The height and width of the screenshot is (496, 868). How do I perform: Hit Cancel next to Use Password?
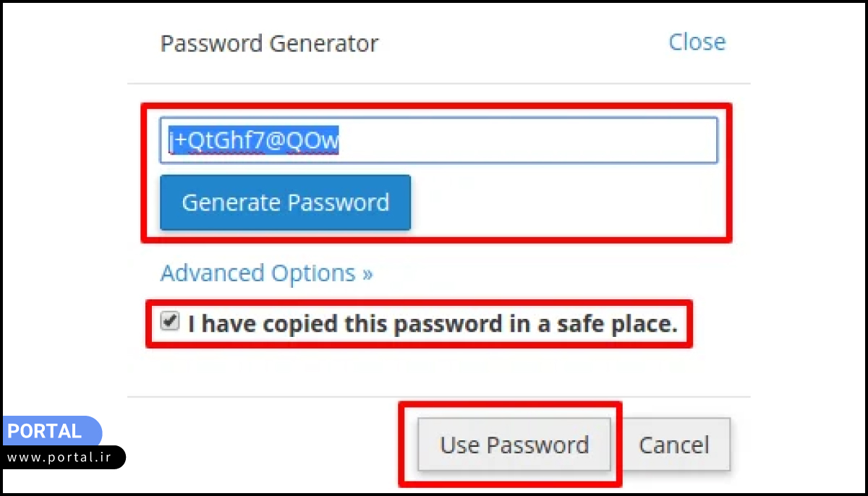674,445
